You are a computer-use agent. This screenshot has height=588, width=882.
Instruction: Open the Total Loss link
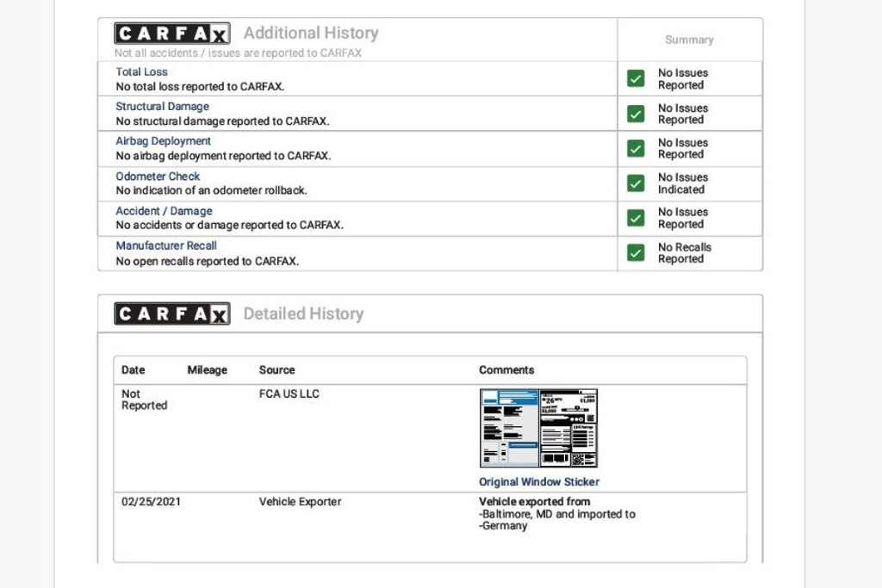click(142, 72)
